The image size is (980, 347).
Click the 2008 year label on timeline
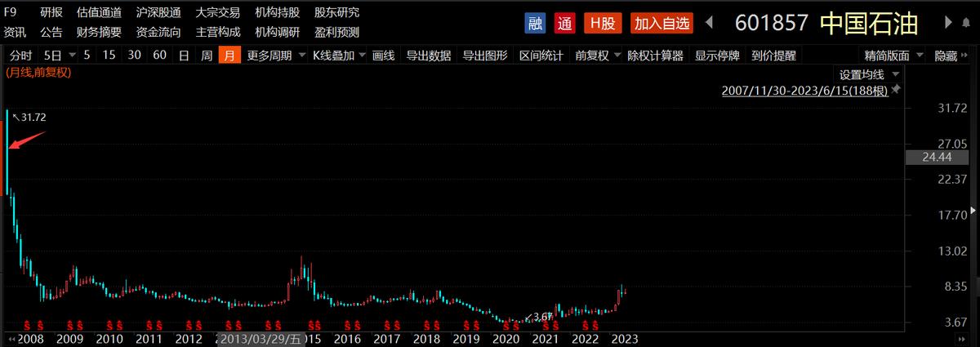(x=29, y=339)
